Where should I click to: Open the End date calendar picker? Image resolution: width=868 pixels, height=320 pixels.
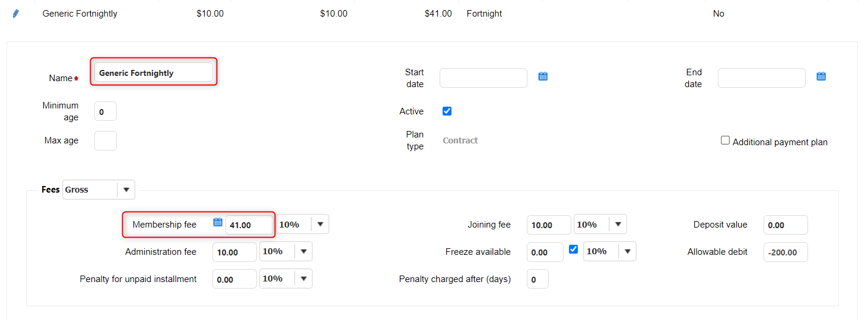point(821,76)
